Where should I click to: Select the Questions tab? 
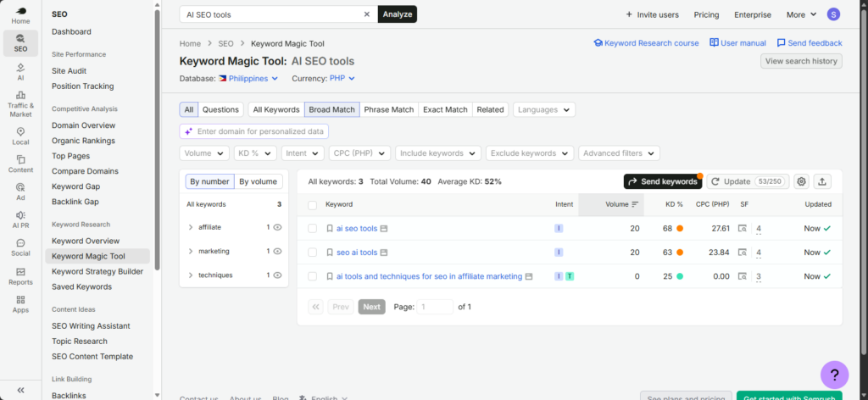point(220,109)
